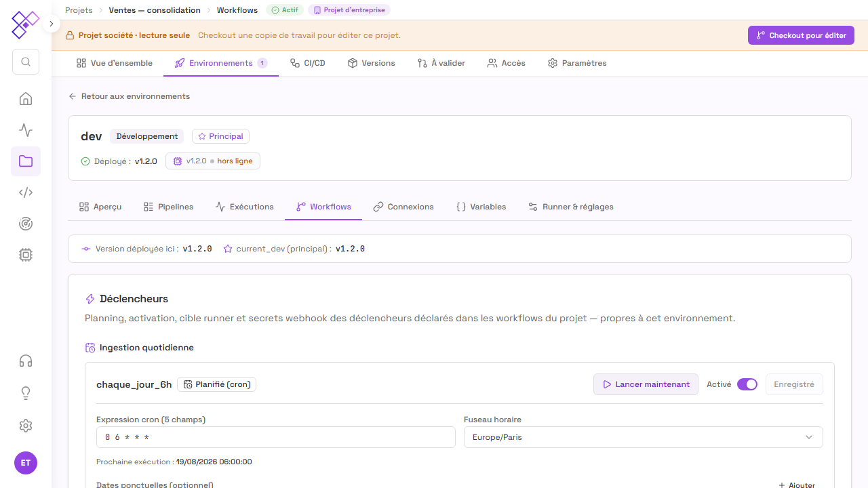Open projects folder icon in sidebar
This screenshot has height=488, width=868.
tap(26, 161)
